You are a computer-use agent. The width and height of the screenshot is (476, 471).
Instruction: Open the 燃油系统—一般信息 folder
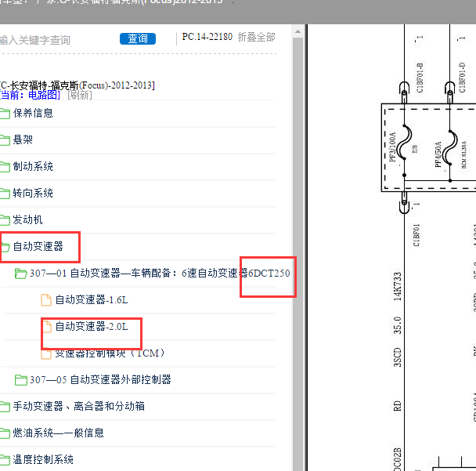tap(58, 433)
